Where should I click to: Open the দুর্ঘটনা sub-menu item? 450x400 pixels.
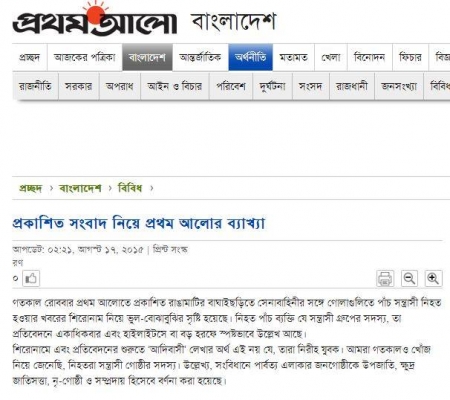coord(272,87)
